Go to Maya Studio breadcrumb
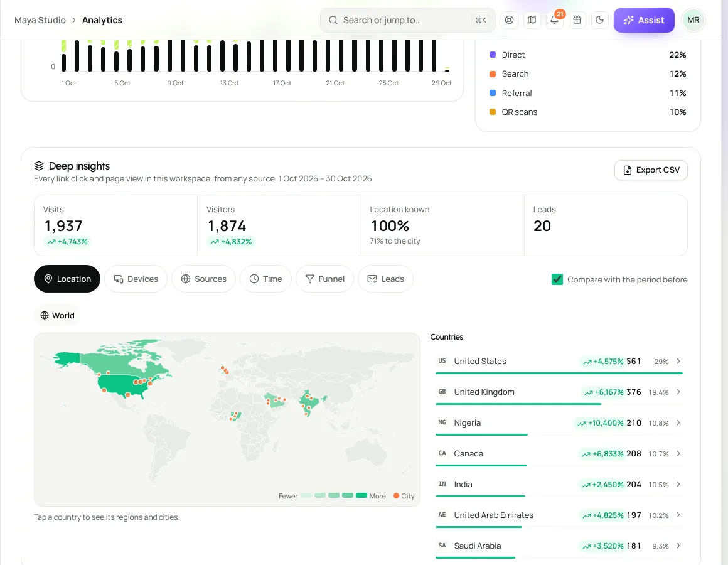The image size is (728, 565). (40, 20)
